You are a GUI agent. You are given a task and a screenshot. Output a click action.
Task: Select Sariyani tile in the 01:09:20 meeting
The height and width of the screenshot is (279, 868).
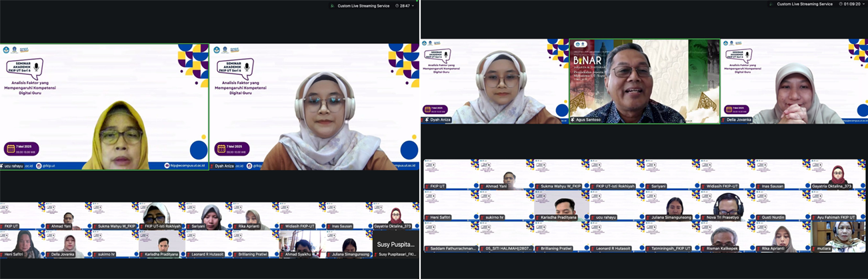(673, 174)
